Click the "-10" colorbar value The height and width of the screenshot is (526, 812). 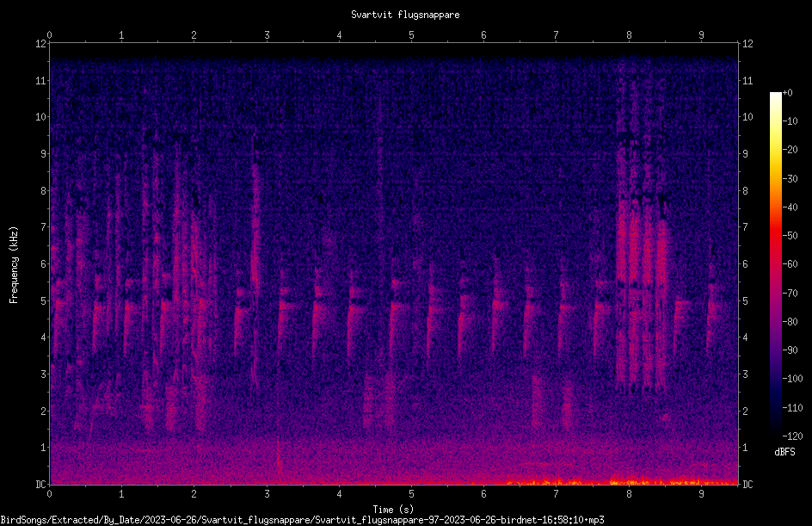790,121
